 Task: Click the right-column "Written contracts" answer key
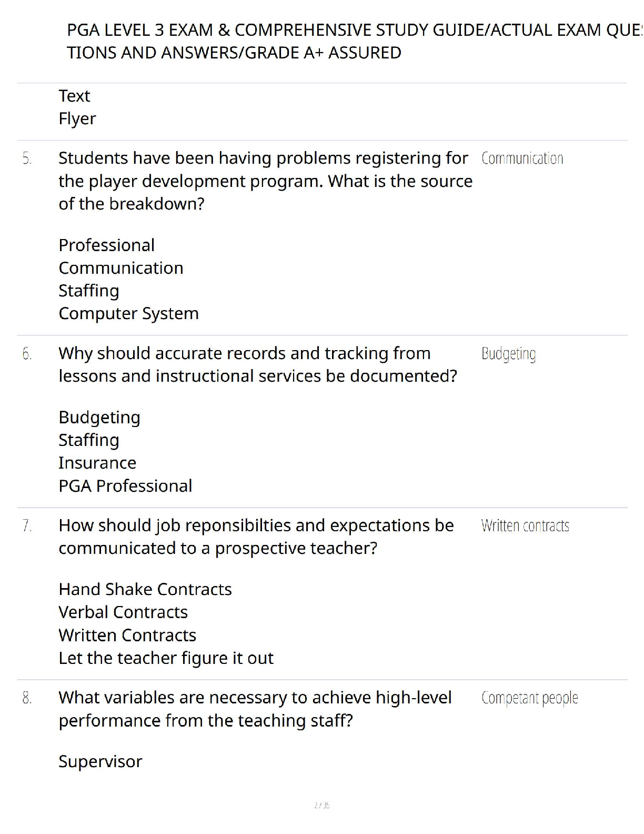click(x=525, y=526)
